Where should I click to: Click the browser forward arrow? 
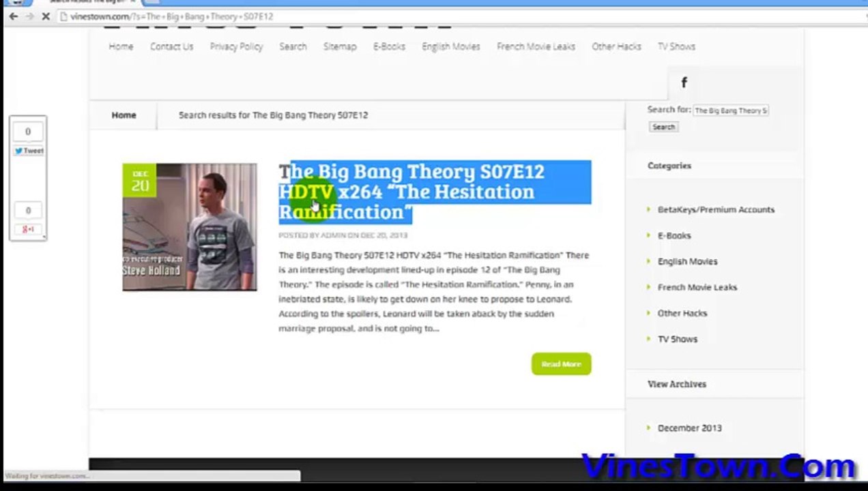(29, 16)
